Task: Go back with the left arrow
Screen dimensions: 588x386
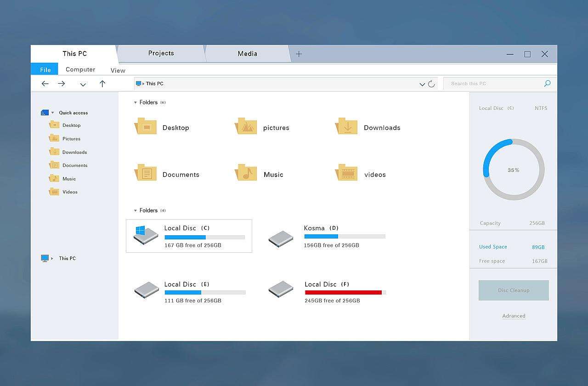Action: (45, 84)
